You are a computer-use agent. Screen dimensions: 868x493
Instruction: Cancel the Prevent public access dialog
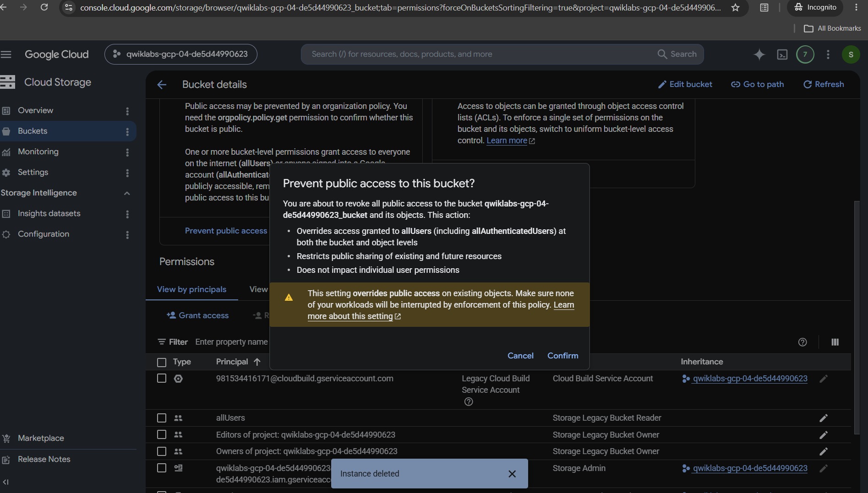click(520, 356)
